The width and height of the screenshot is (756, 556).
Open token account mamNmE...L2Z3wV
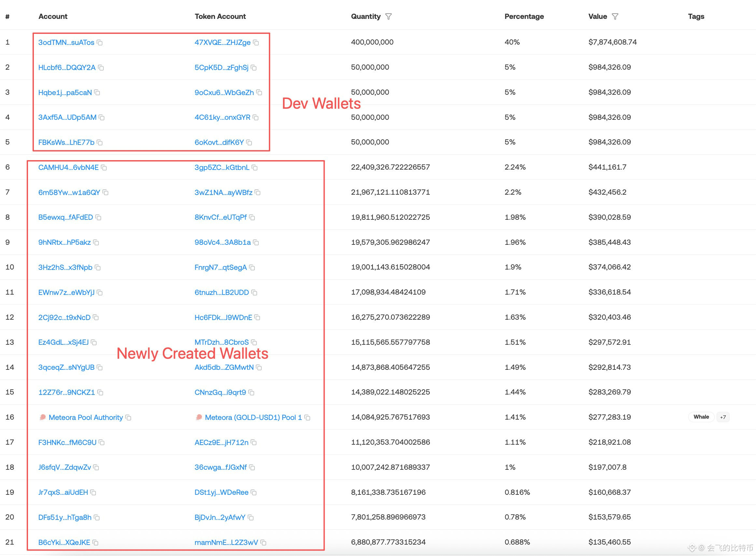226,542
